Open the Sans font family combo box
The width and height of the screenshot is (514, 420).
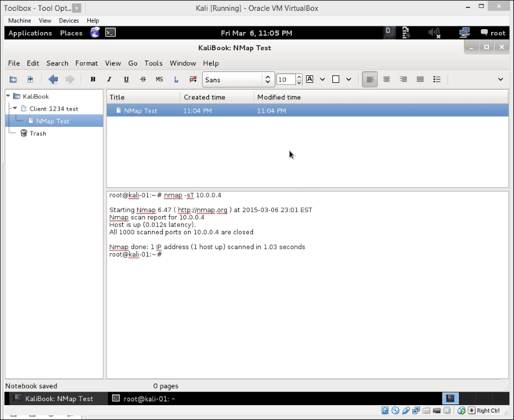pos(238,79)
